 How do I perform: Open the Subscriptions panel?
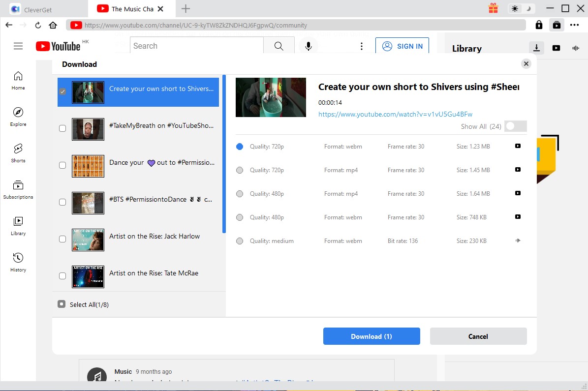tap(18, 190)
